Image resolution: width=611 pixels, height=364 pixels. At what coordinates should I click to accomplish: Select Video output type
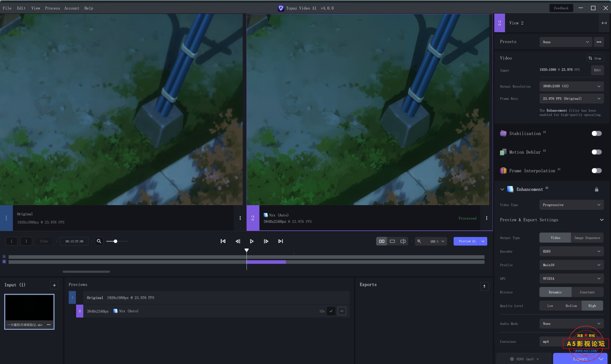[555, 238]
